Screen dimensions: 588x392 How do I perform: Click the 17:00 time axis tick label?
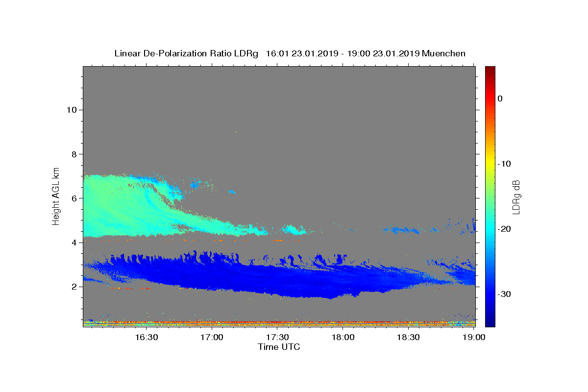212,338
